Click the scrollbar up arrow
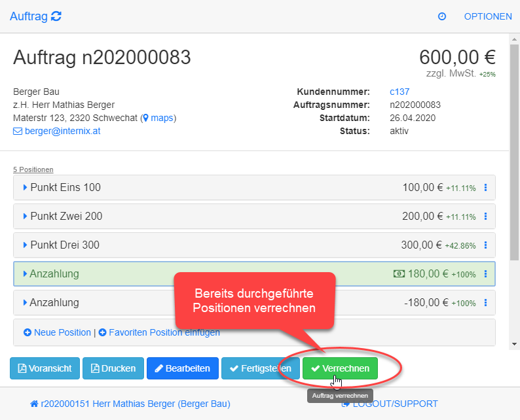Viewport: 520px width, 420px height. coord(514,39)
